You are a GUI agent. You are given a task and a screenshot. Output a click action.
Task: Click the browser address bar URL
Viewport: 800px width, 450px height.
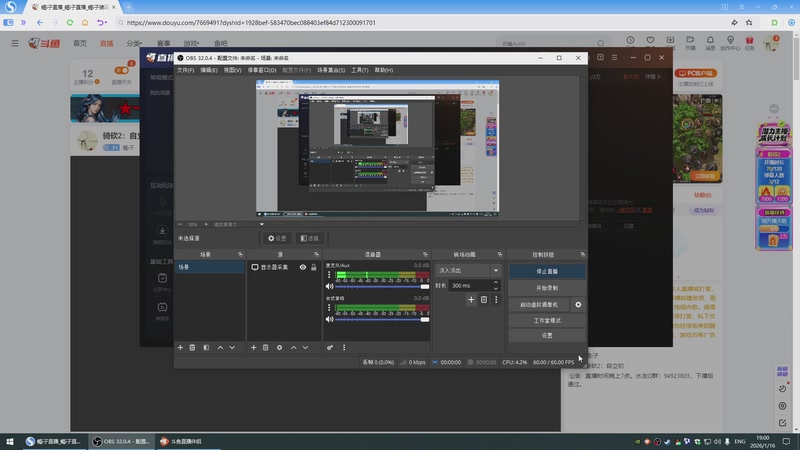pos(250,22)
